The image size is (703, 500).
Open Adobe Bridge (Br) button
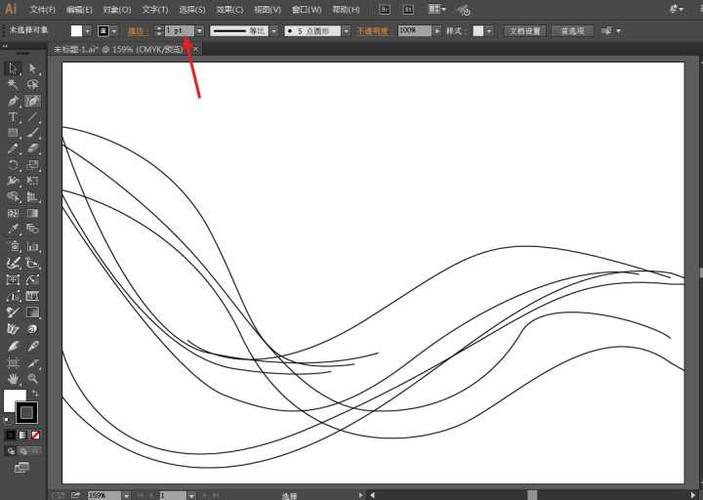tap(385, 9)
